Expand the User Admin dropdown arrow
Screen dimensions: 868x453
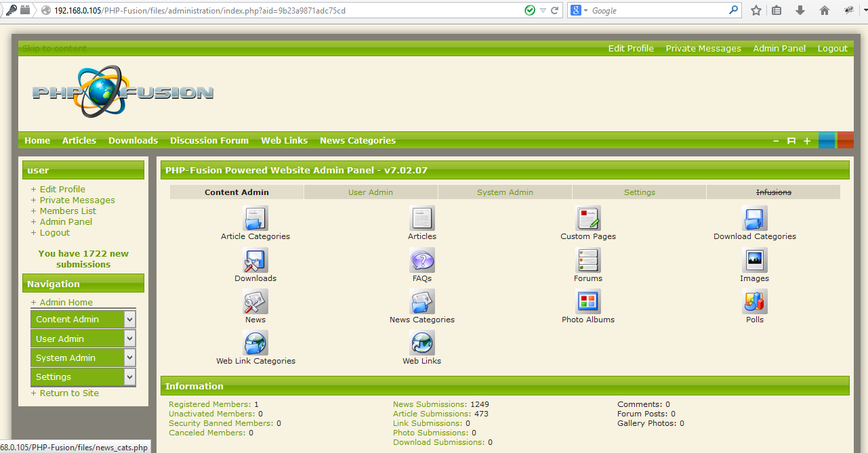129,339
